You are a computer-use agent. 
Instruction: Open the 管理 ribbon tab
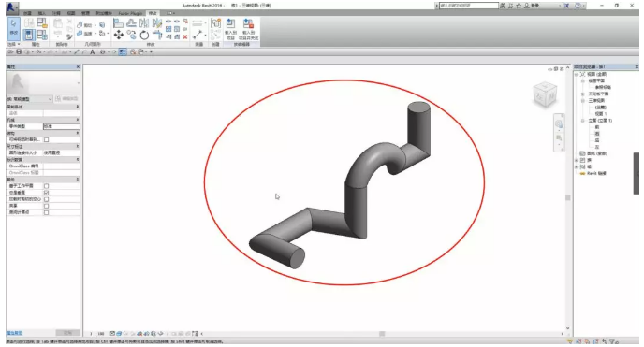coord(85,13)
